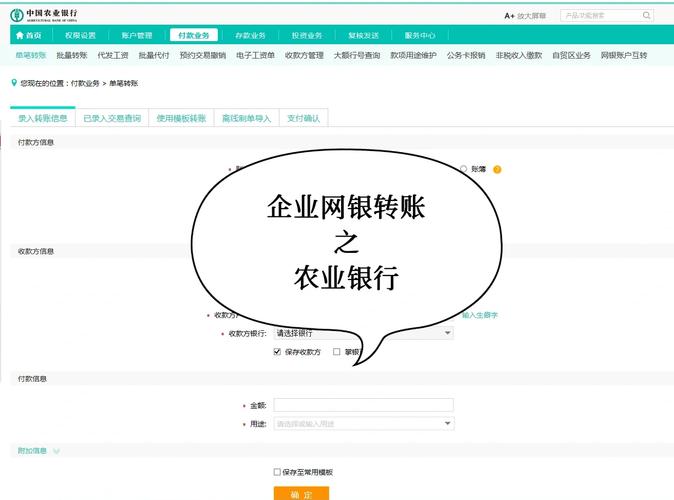Open 网银账户互转 in the submenu

coord(624,55)
